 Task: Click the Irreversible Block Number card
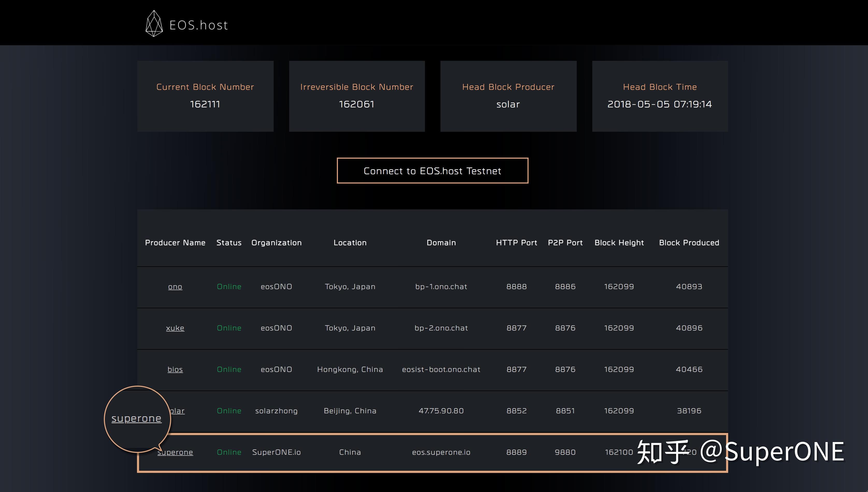pyautogui.click(x=357, y=96)
